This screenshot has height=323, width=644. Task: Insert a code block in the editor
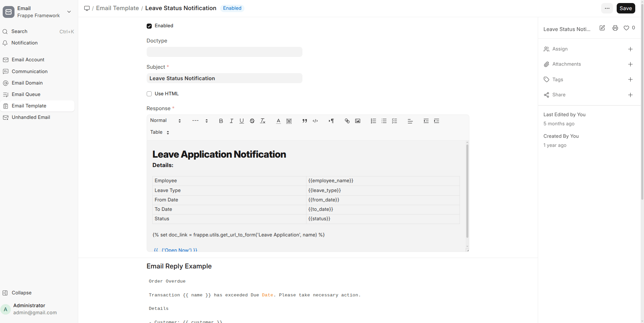pos(315,121)
